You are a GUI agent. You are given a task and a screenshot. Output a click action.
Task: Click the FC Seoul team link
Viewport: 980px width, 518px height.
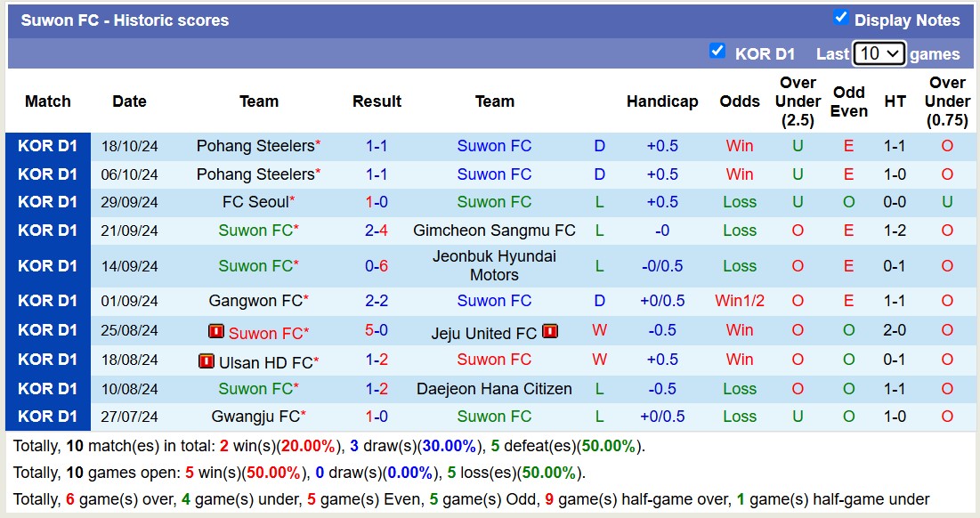coord(255,202)
